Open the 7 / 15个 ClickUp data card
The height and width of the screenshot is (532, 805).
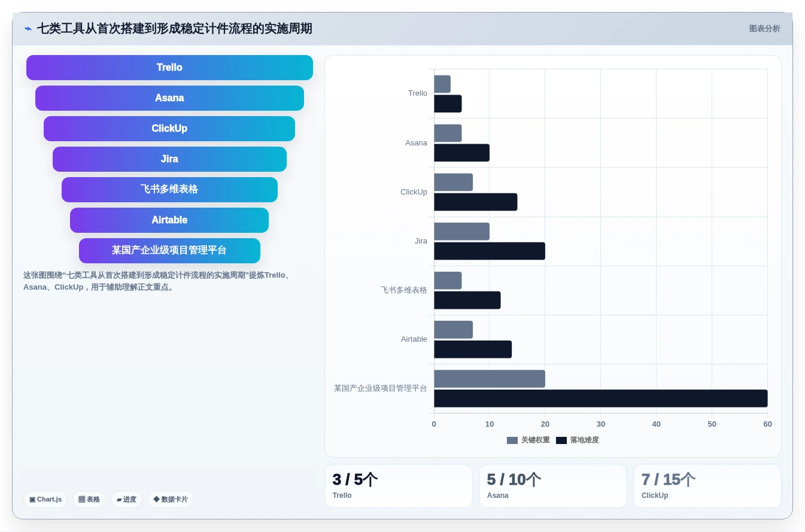pyautogui.click(x=707, y=486)
